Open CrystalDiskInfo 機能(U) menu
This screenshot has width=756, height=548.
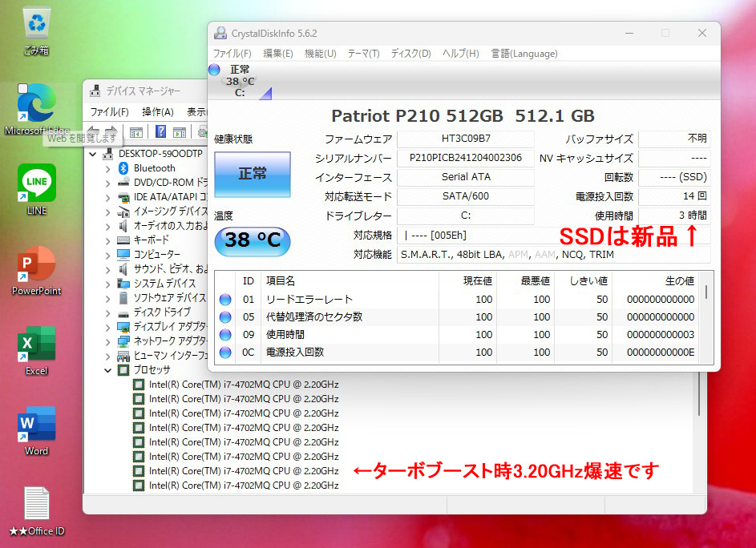(x=321, y=54)
